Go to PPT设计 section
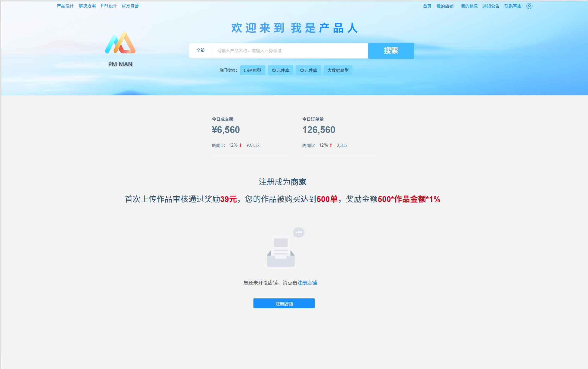This screenshot has width=588, height=369. 109,6
